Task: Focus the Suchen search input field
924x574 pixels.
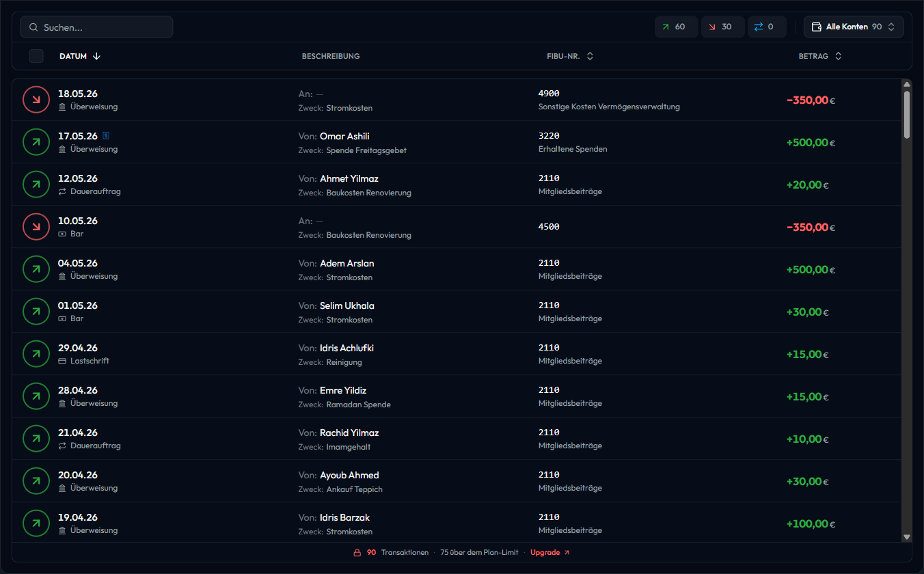Action: point(96,27)
